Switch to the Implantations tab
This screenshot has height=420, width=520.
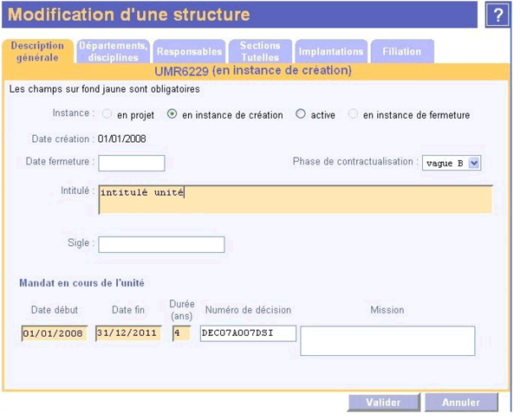(331, 51)
